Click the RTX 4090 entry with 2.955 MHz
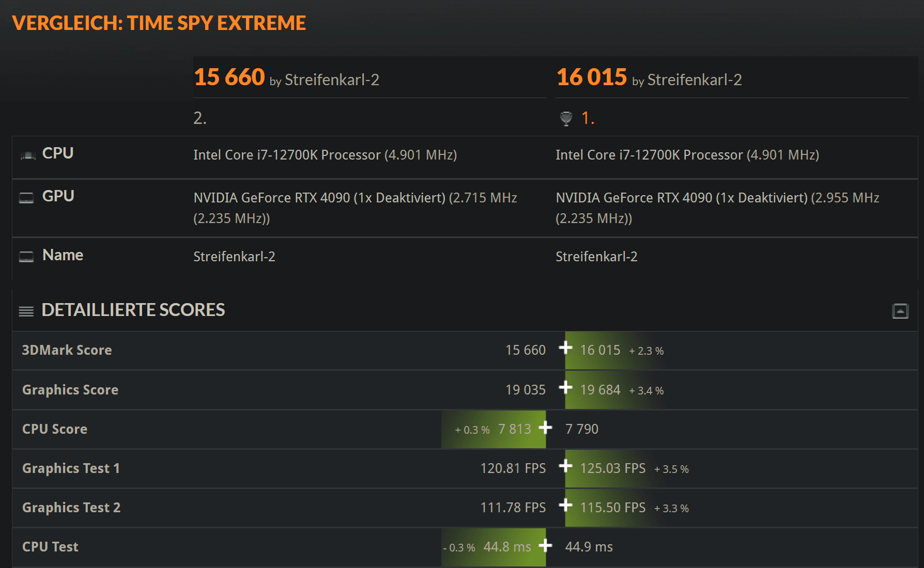The image size is (924, 568). [717, 198]
